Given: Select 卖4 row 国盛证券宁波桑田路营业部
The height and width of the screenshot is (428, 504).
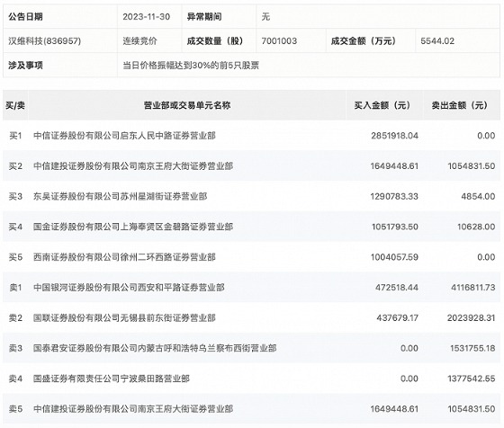Looking at the screenshot, I should 251,379.
